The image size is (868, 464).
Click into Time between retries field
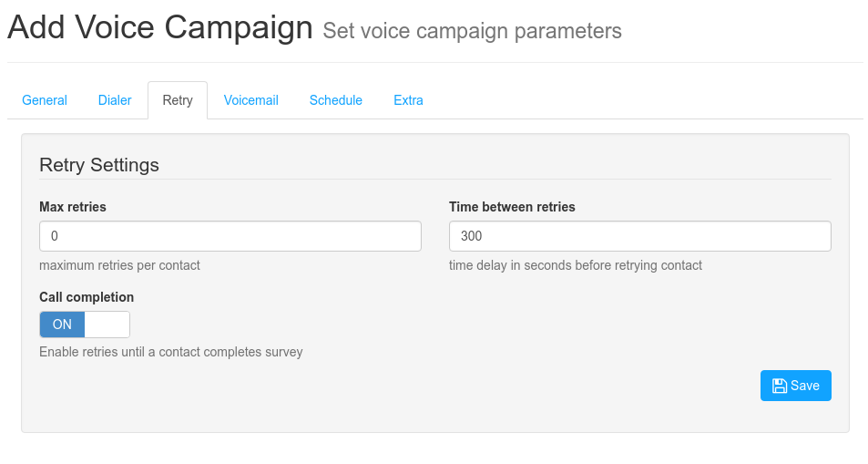pos(640,236)
